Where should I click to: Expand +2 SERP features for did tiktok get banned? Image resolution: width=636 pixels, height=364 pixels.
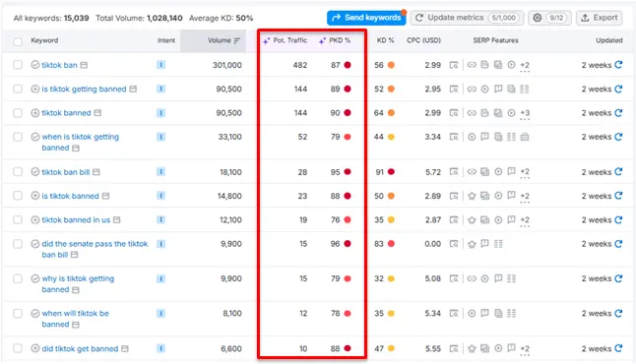point(525,349)
